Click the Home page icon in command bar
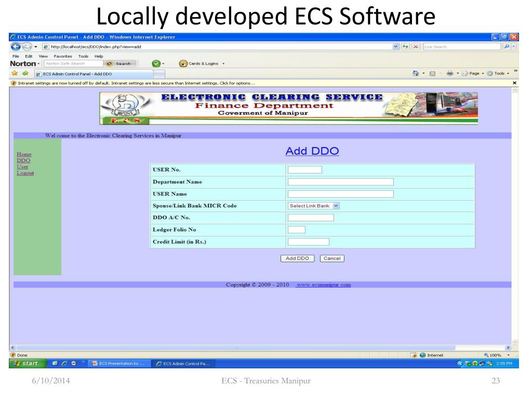Viewport: 532px width, 399px height. coord(416,73)
